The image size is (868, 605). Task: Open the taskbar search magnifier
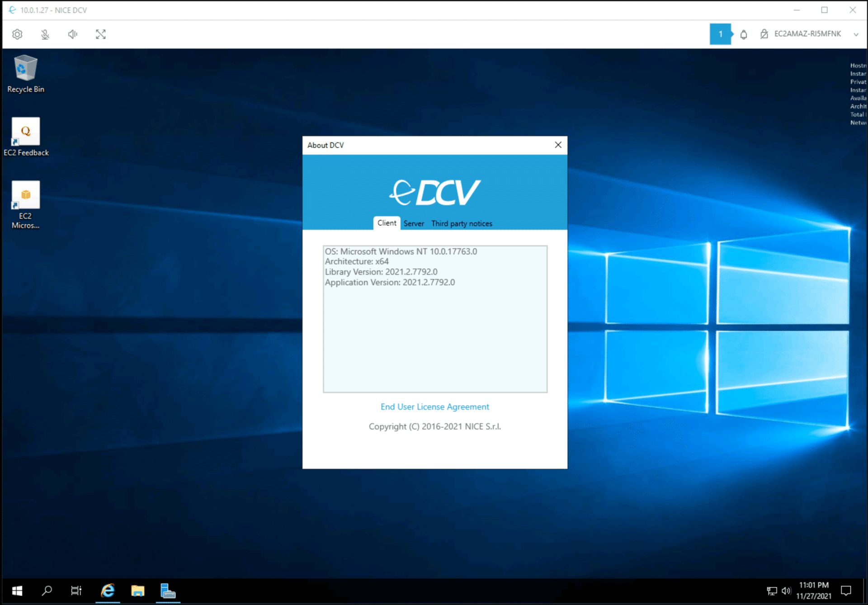(47, 591)
